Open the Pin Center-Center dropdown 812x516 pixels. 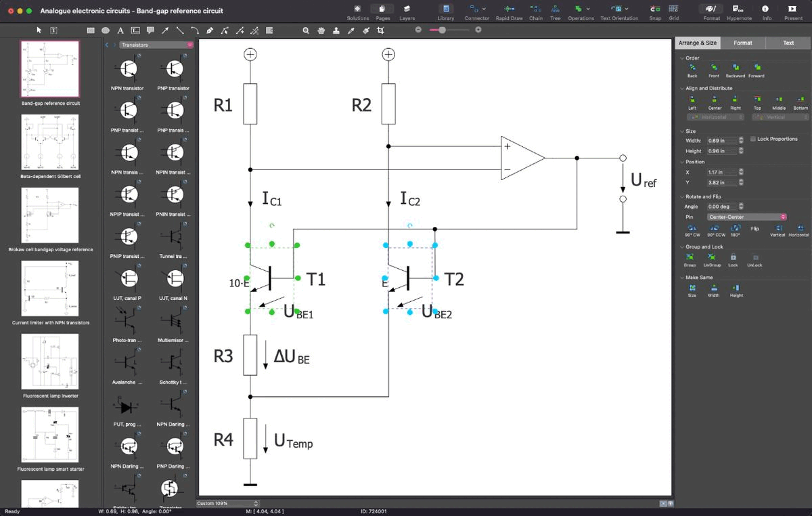click(746, 217)
